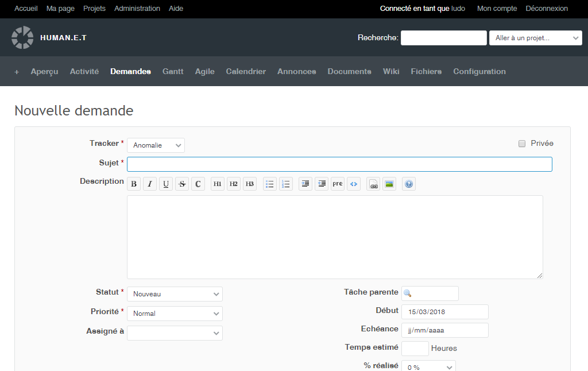Viewport: 588px width, 371px height.
Task: Open the Aller à un projet dropdown
Action: (536, 38)
